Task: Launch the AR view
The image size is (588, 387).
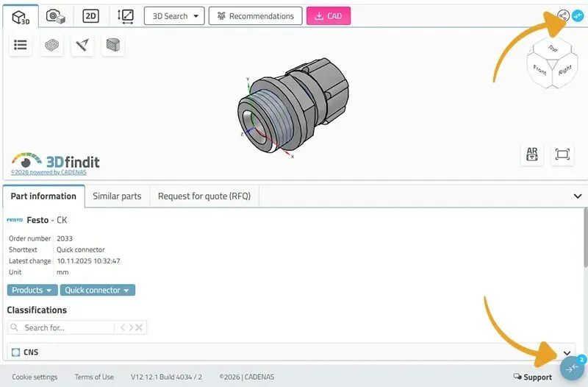Action: [x=531, y=155]
